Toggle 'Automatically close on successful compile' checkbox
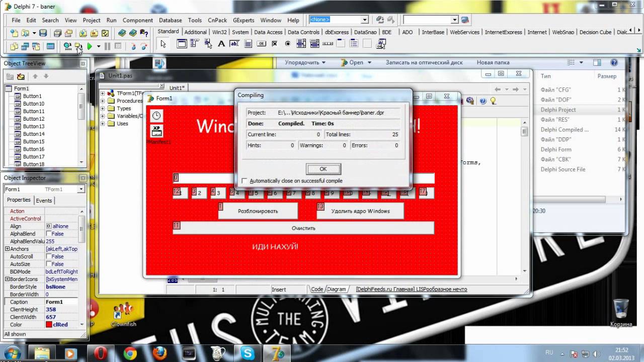The width and height of the screenshot is (644, 362). (245, 181)
